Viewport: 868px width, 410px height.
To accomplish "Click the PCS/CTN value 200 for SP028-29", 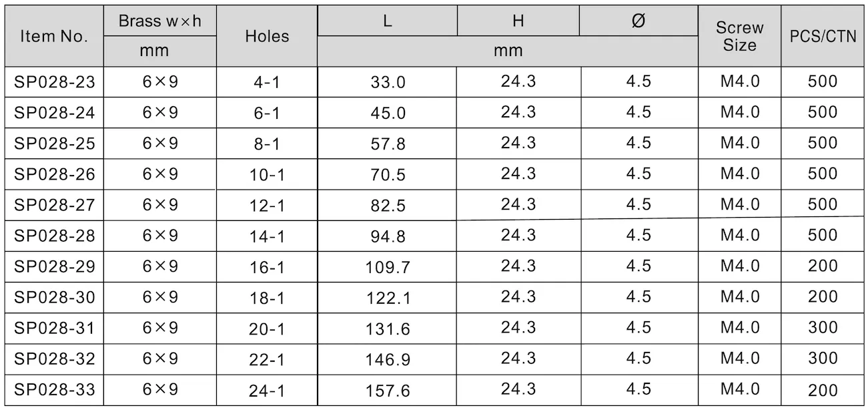I will point(823,266).
